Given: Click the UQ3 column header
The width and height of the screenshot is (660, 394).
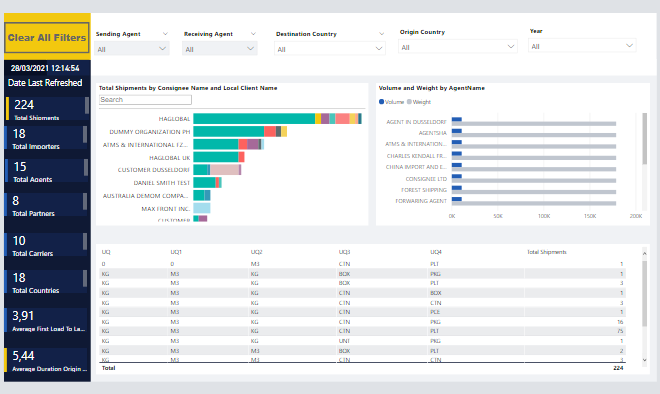Looking at the screenshot, I should (x=344, y=252).
